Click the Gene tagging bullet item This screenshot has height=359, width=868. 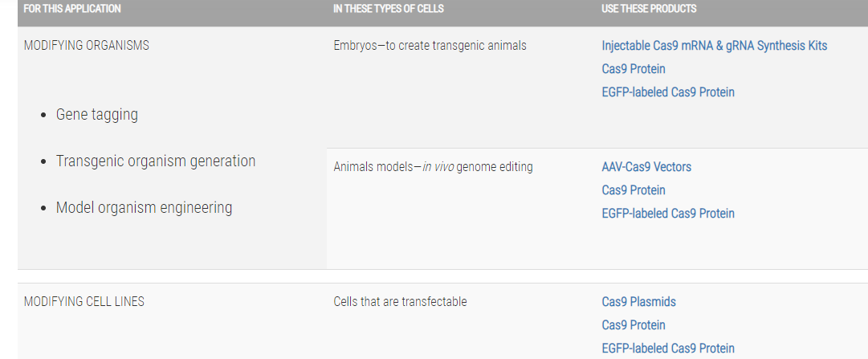pos(97,115)
